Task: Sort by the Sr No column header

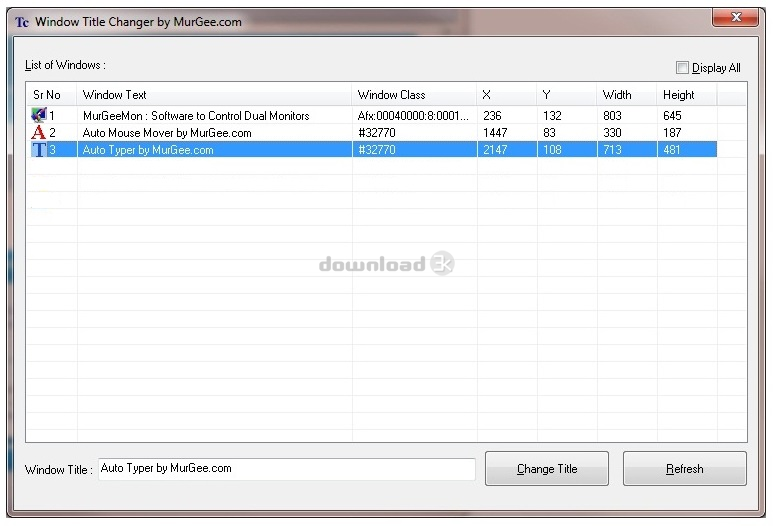Action: point(51,95)
